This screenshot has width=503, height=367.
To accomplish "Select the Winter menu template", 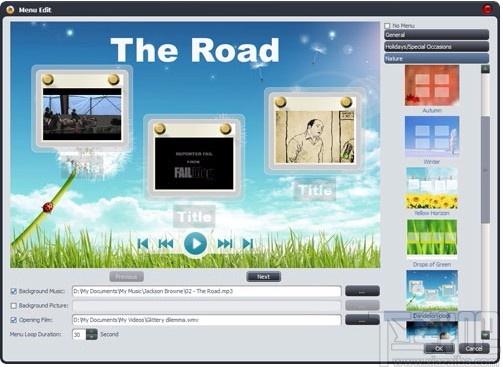I will [432, 137].
